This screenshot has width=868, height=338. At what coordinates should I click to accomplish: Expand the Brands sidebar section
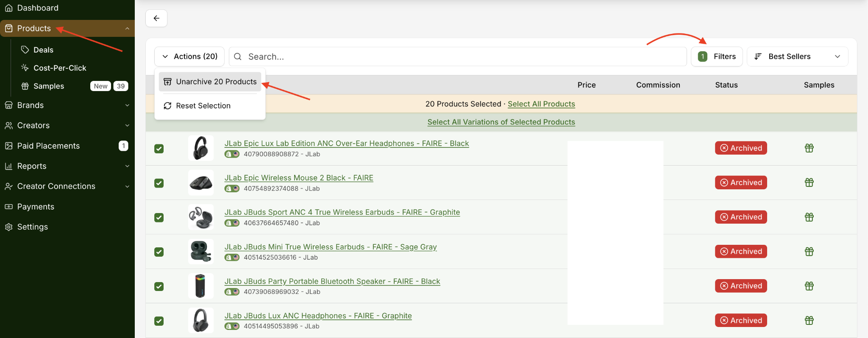(67, 105)
